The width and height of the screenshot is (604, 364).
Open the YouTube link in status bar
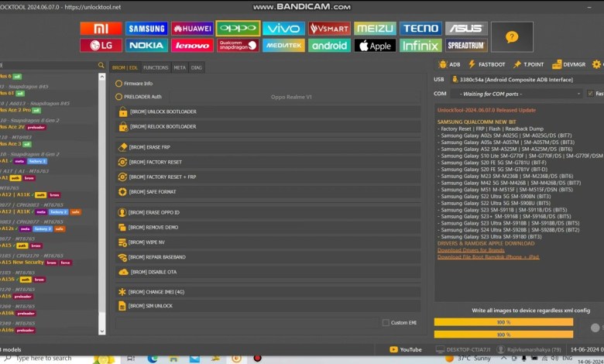click(x=406, y=349)
